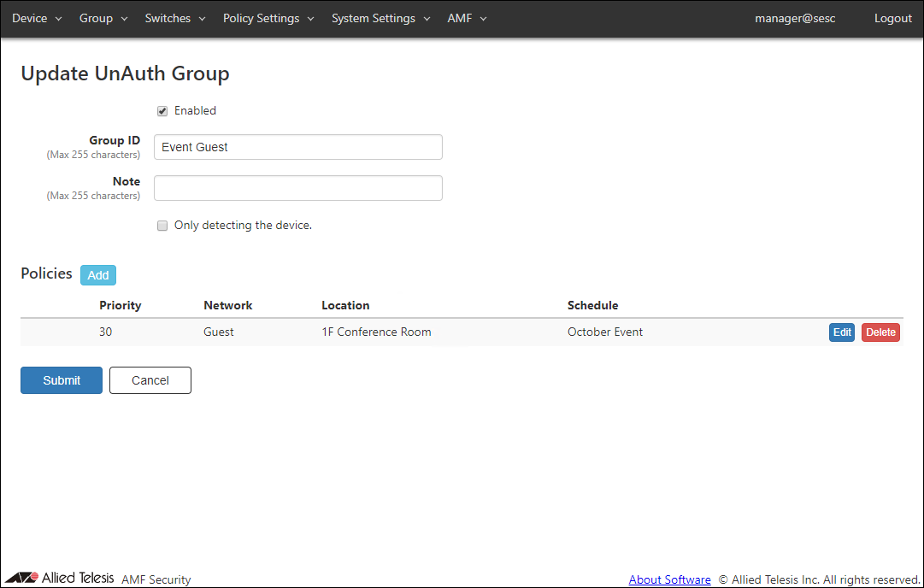This screenshot has height=588, width=924.
Task: Open Policy Settings menu
Action: (268, 18)
